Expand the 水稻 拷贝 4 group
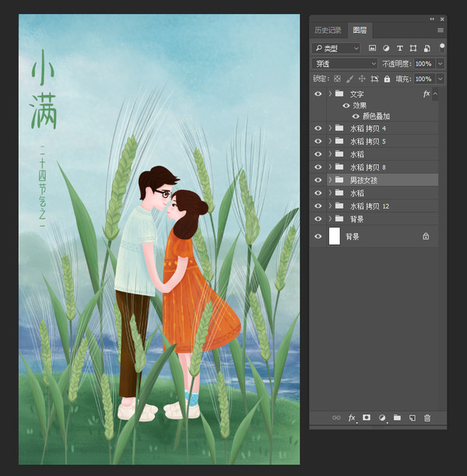 pyautogui.click(x=330, y=128)
